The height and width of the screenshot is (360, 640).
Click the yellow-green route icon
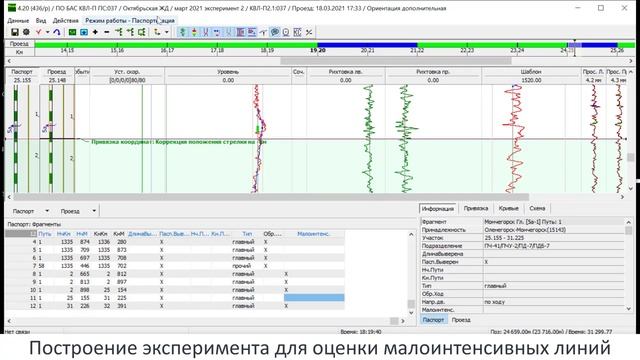[x=157, y=32]
